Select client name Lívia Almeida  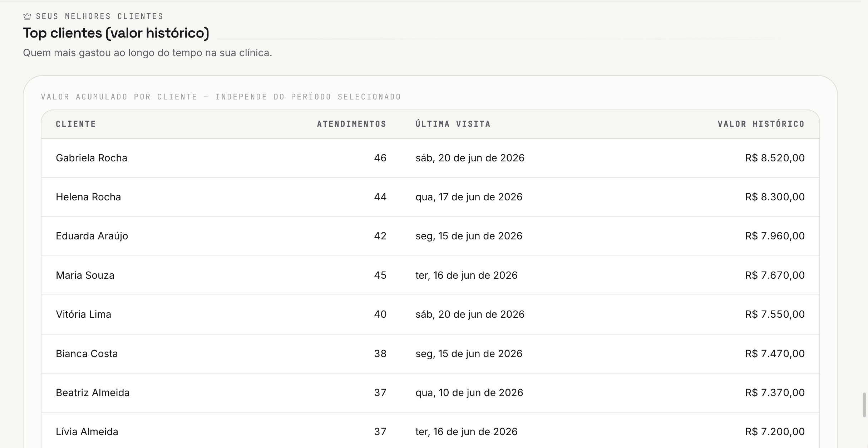[87, 432]
